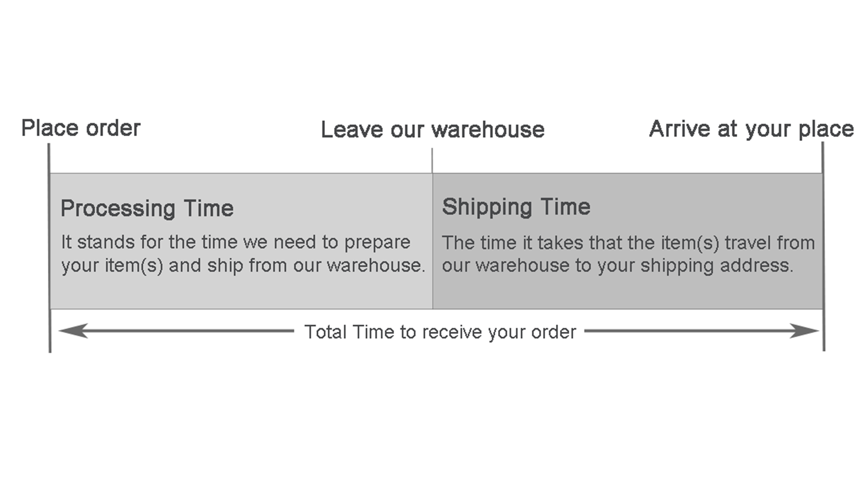
Task: Click the right-pointing arrowhead on total time line
Action: (x=804, y=331)
